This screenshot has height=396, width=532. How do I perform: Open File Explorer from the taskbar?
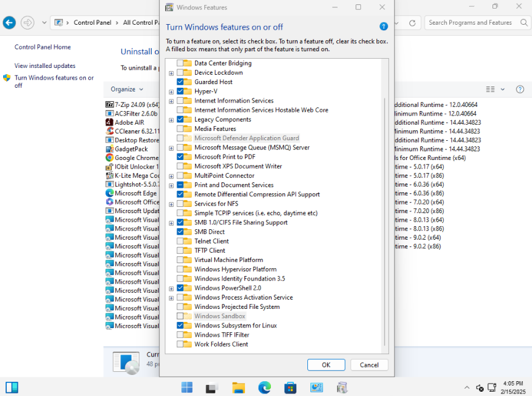pyautogui.click(x=238, y=387)
